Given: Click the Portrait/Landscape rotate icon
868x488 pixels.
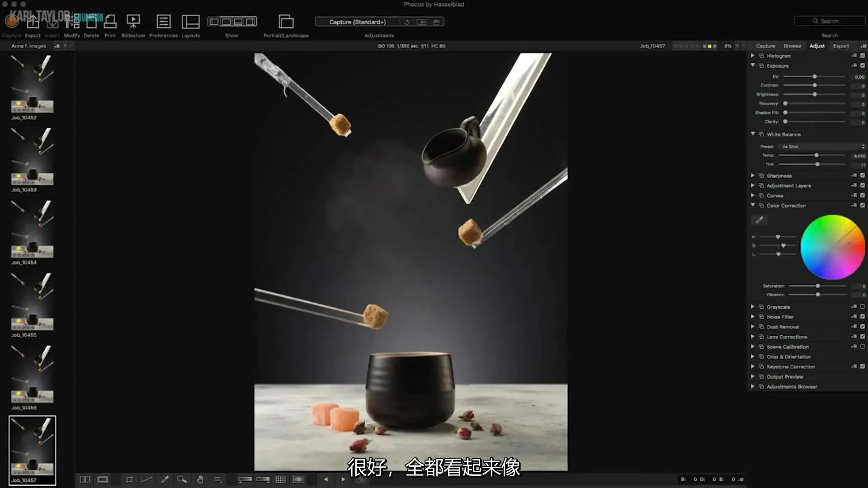Looking at the screenshot, I should 286,21.
